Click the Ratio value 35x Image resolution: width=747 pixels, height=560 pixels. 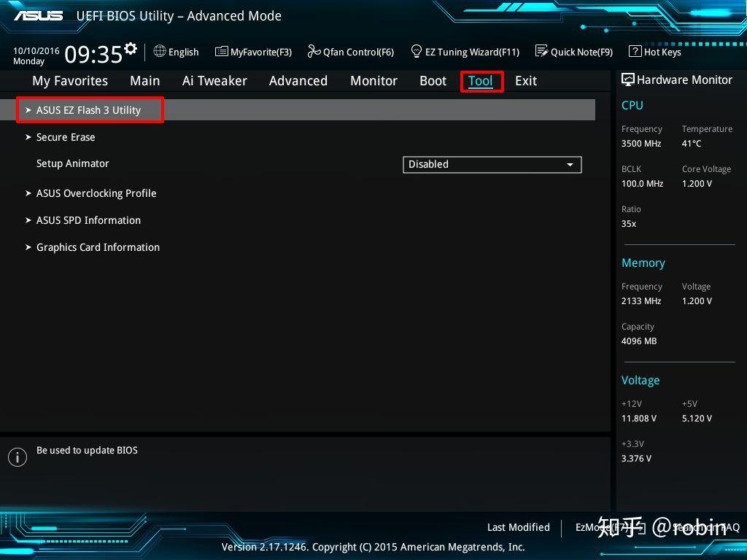click(x=628, y=224)
